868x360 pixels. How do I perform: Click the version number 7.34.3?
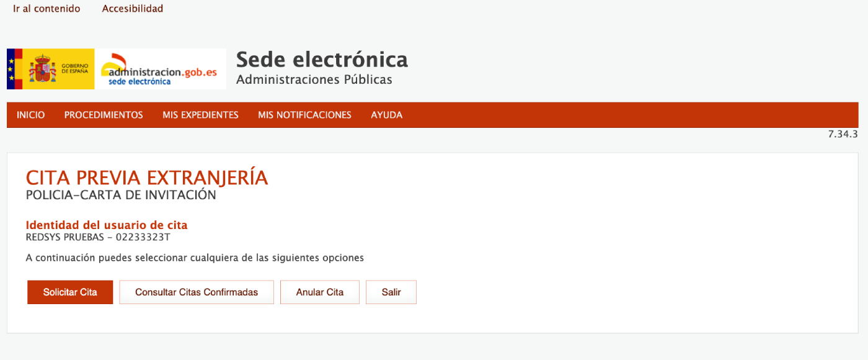(x=843, y=133)
